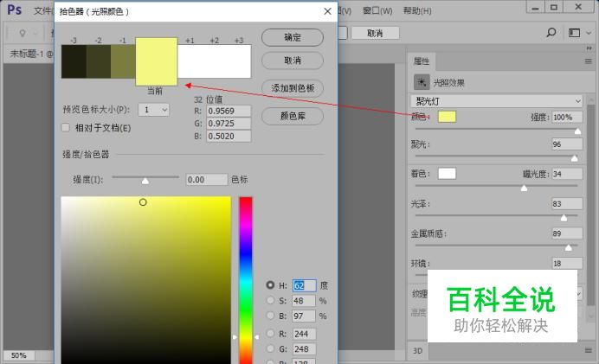Click the 添加到色板 button
The width and height of the screenshot is (599, 364).
click(293, 88)
